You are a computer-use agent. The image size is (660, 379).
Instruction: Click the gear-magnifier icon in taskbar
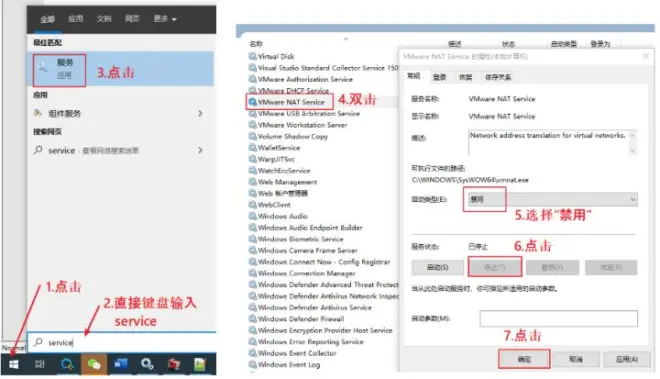(147, 364)
